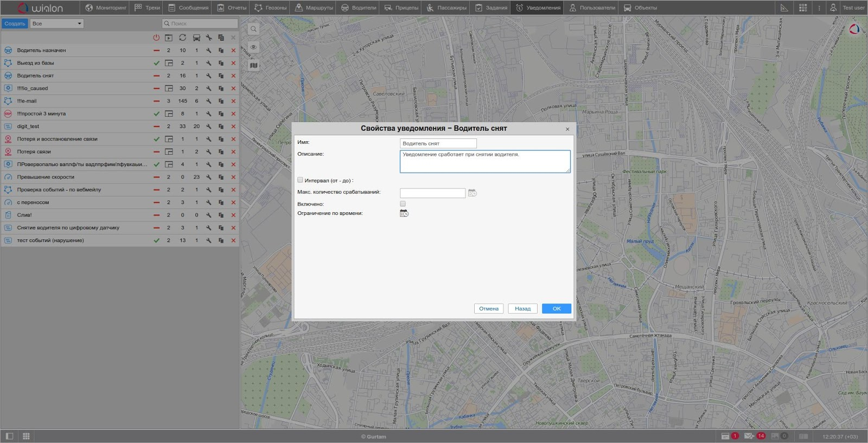868x443 pixels.
Task: Copy the !!!e-mail notification
Action: 221,101
